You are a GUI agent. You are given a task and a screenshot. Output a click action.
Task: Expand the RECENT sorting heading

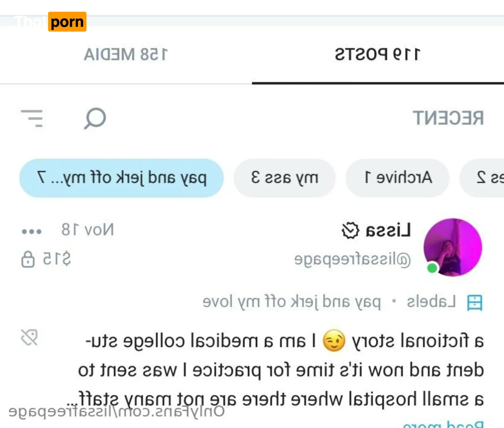click(448, 118)
